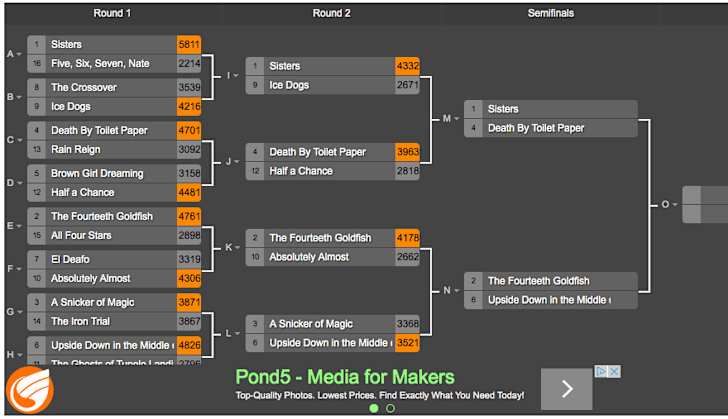
Task: Select the Round 2 header tab
Action: [x=331, y=13]
